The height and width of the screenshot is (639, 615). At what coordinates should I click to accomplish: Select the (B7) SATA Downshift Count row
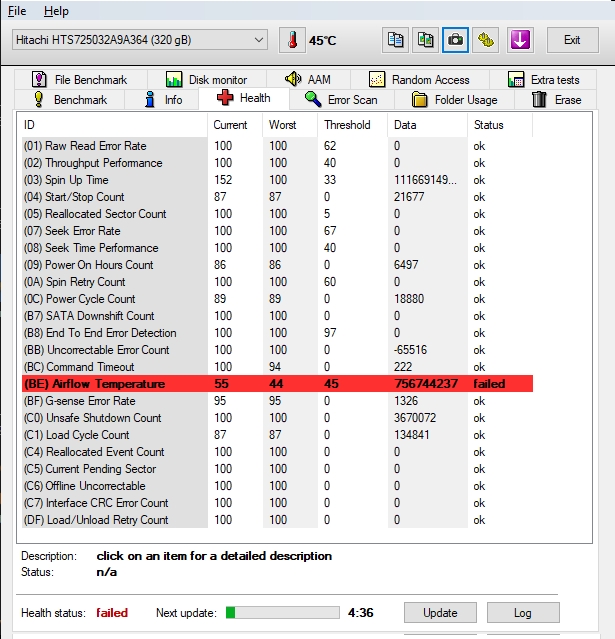point(277,316)
